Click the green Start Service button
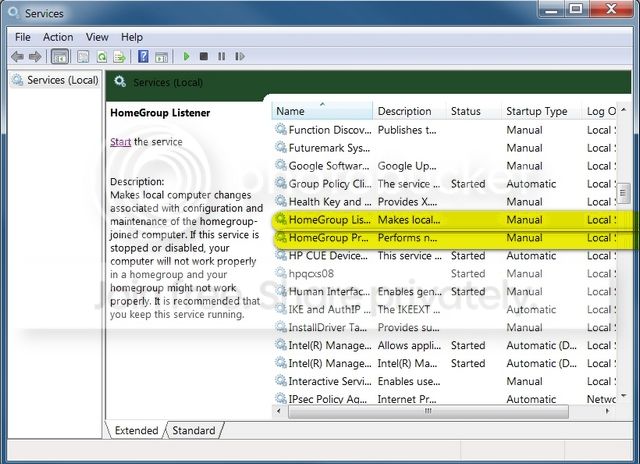640x464 pixels. [x=187, y=56]
